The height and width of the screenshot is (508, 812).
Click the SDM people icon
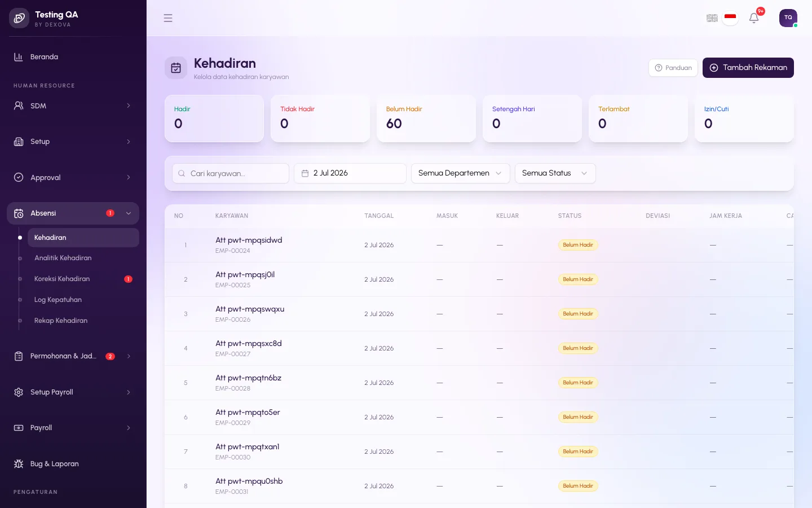[19, 106]
